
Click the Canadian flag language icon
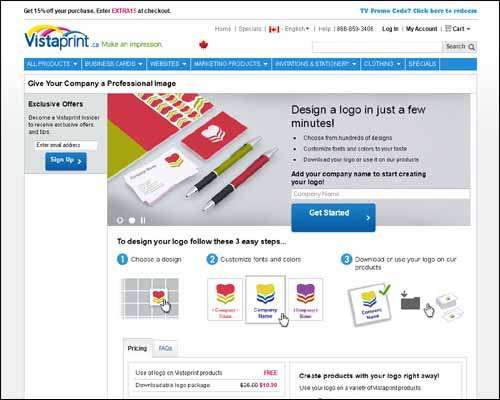[x=274, y=29]
